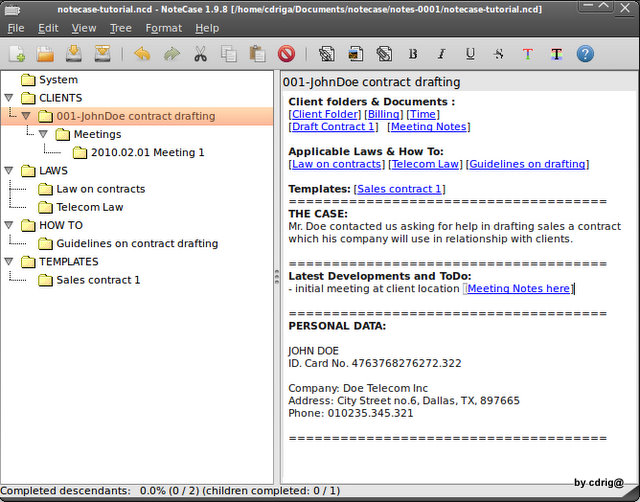
Task: Select the HOW TO folder node
Action: click(61, 225)
